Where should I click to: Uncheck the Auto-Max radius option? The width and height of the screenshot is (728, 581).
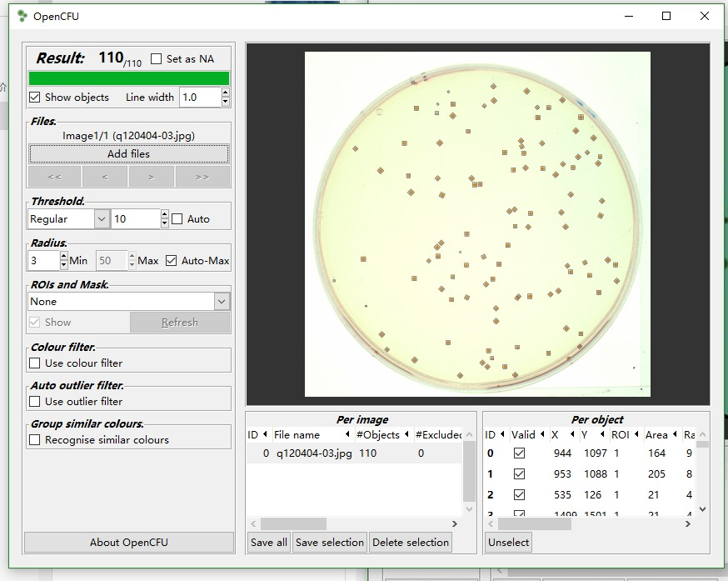[x=172, y=261]
